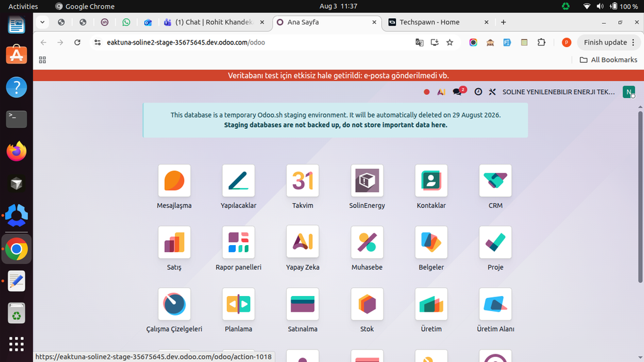Open the Satış sales app
This screenshot has width=644, height=362.
pyautogui.click(x=174, y=242)
